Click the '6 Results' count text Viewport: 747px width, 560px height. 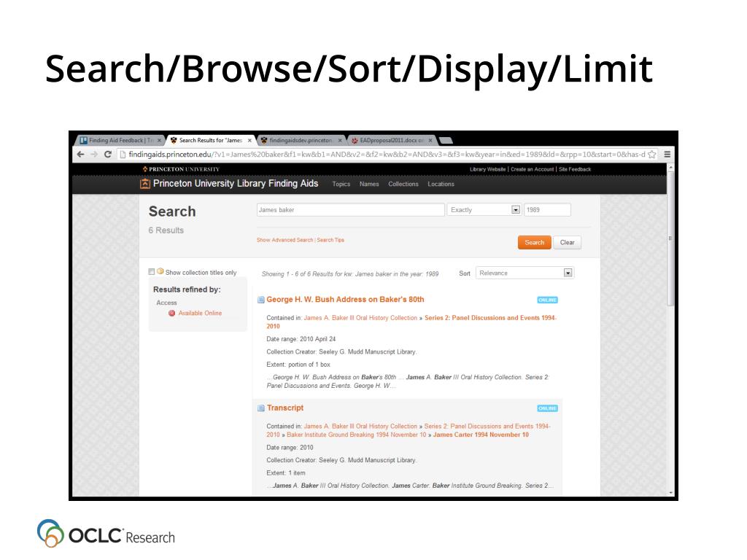166,230
